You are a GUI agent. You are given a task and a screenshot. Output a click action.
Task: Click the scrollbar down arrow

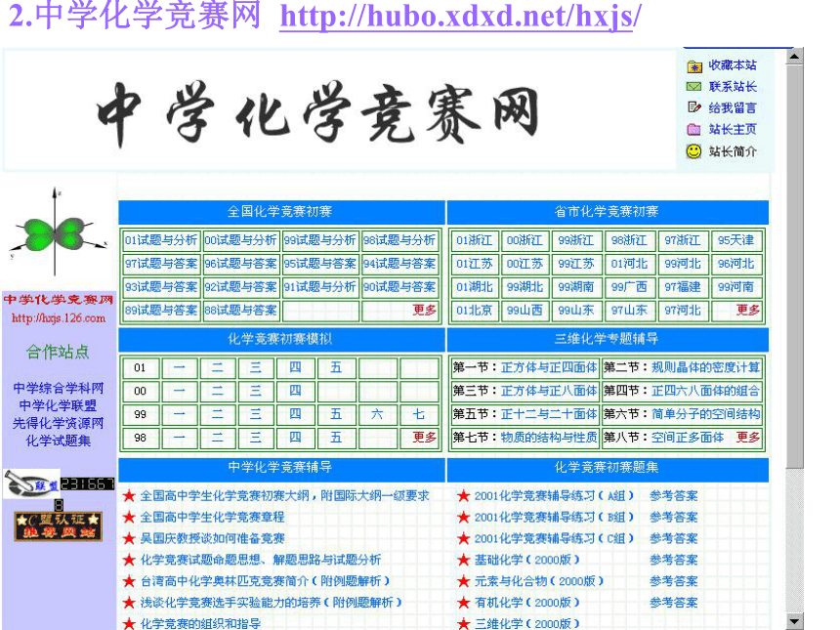point(794,621)
